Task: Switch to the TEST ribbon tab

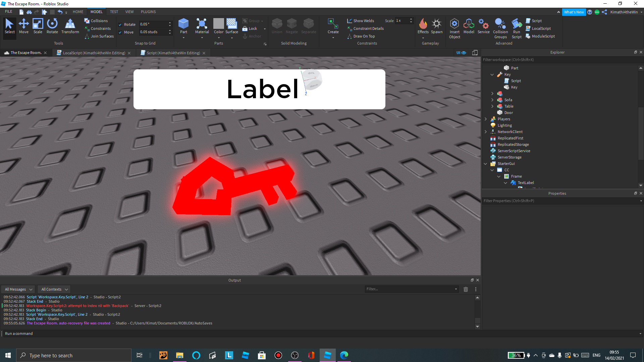Action: [114, 12]
